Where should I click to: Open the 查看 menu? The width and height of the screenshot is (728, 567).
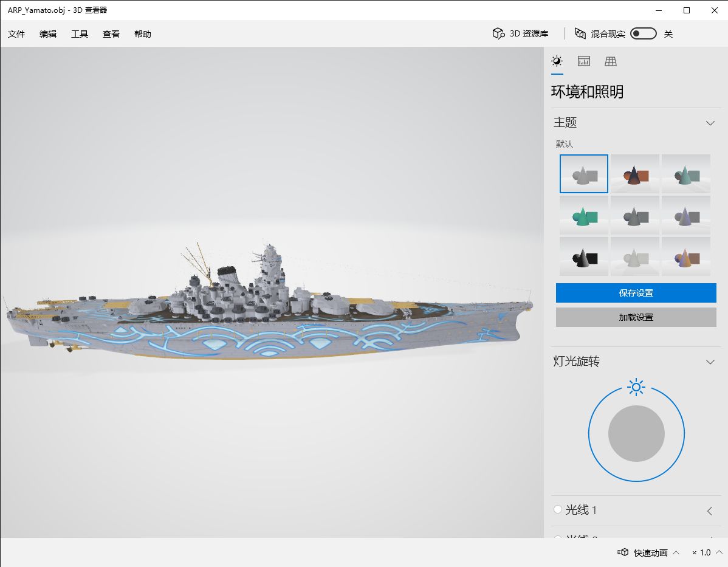(x=111, y=34)
